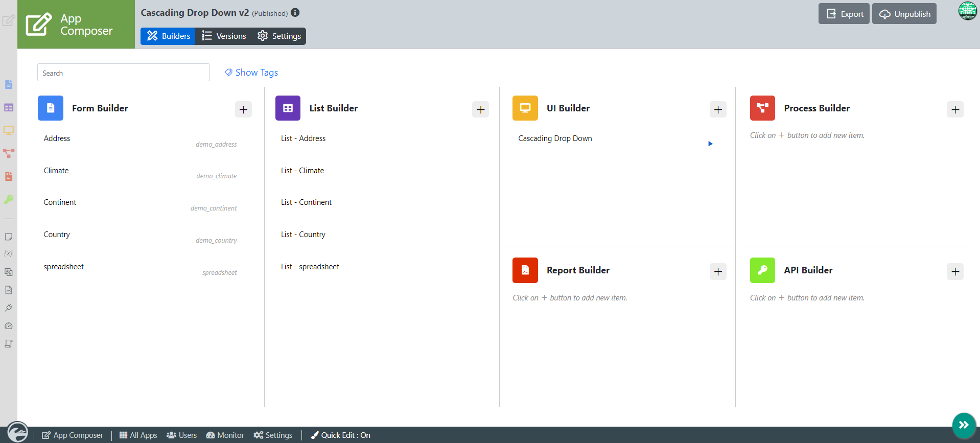Open the Continent form
The width and height of the screenshot is (980, 443).
60,202
